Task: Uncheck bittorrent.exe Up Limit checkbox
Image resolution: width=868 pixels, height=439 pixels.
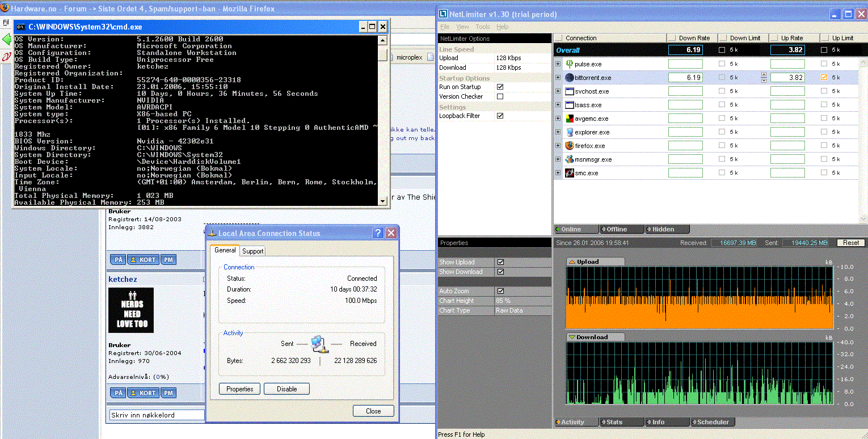Action: [824, 78]
